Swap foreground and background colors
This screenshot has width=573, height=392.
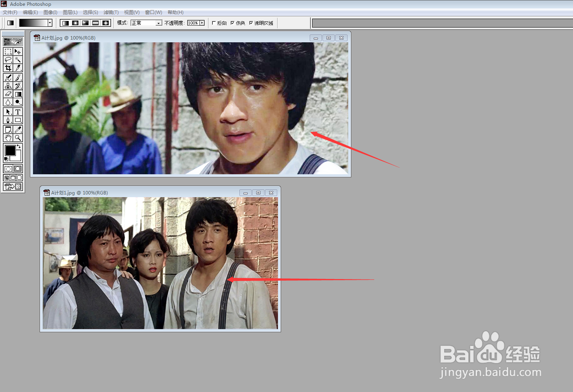(x=19, y=146)
